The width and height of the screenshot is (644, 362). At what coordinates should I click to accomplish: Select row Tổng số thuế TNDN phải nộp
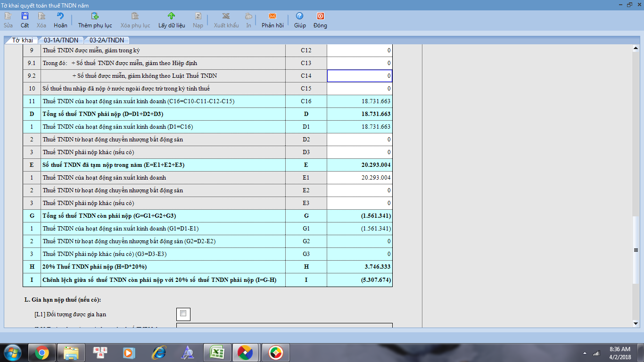click(x=207, y=114)
